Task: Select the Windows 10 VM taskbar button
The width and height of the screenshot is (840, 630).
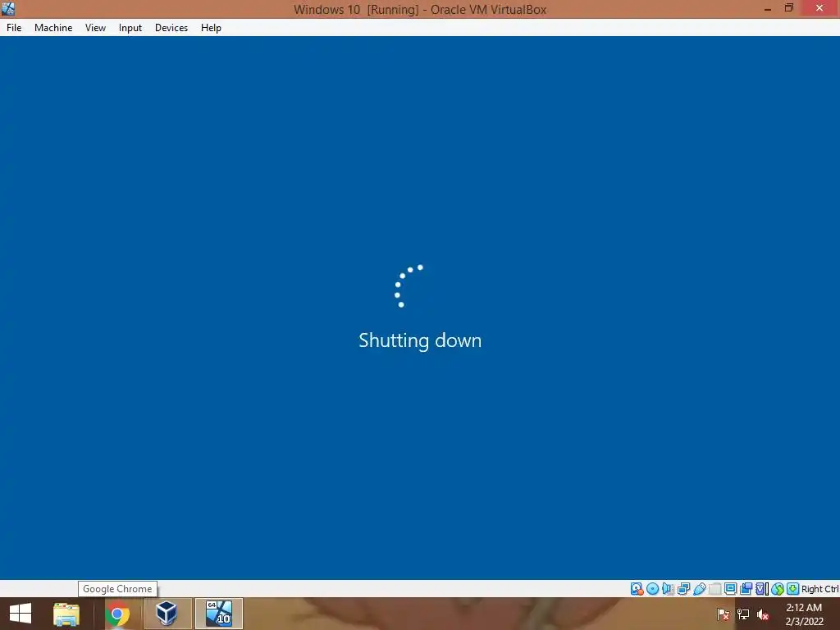Action: click(x=219, y=614)
